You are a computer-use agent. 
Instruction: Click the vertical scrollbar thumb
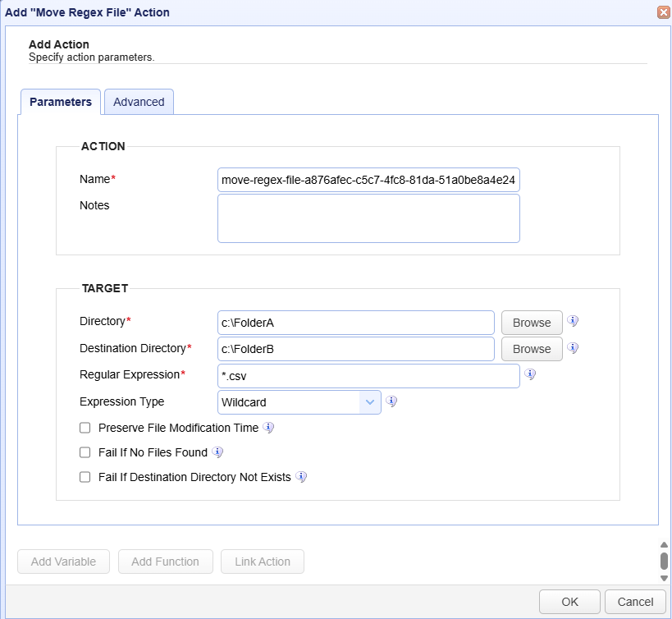click(x=664, y=561)
